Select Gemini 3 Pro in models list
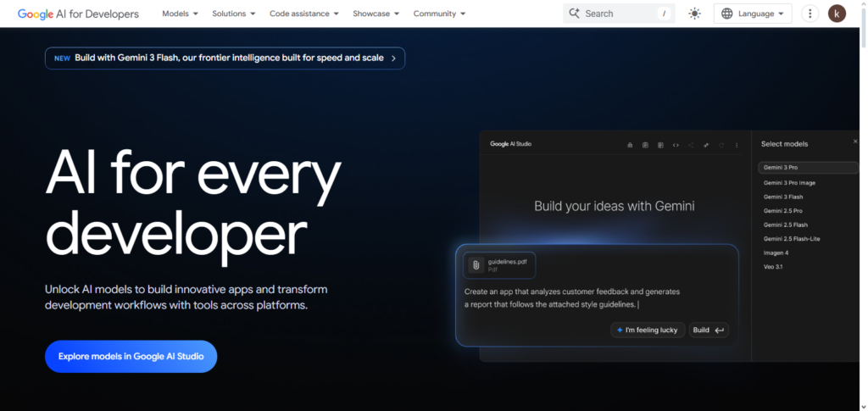Image resolution: width=868 pixels, height=411 pixels. pyautogui.click(x=808, y=168)
